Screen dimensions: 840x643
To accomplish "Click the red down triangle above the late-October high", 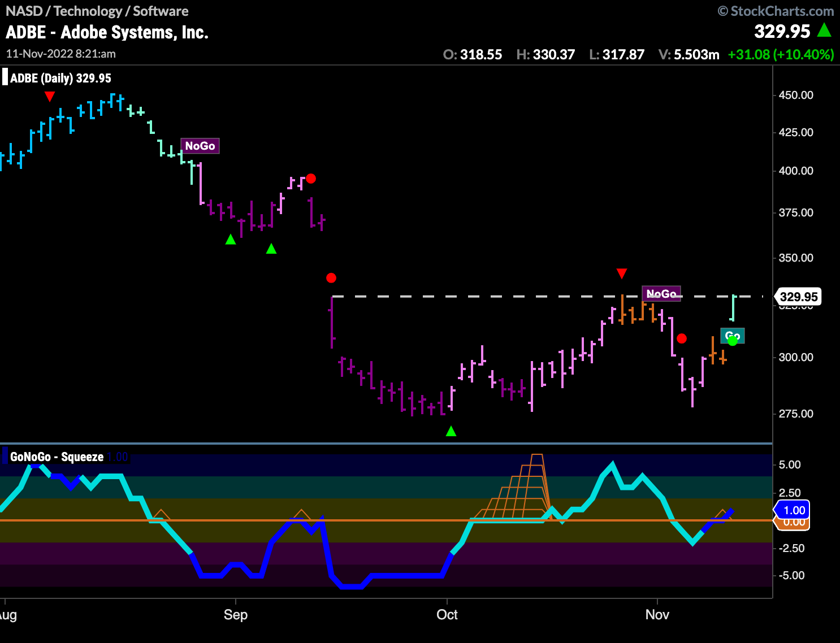I will pos(622,274).
